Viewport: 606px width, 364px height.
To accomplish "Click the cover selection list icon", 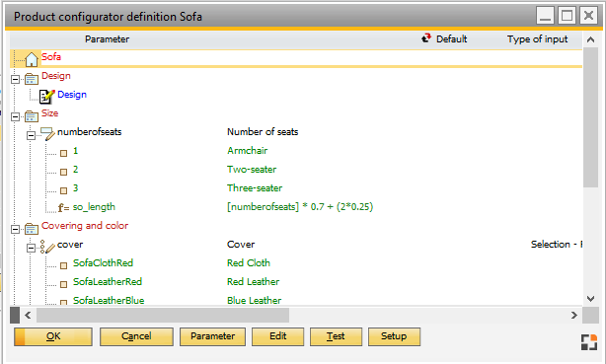I will [47, 247].
